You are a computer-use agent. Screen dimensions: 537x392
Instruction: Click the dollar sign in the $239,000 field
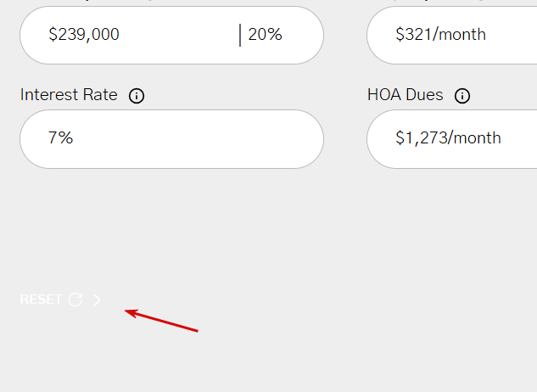tap(53, 35)
